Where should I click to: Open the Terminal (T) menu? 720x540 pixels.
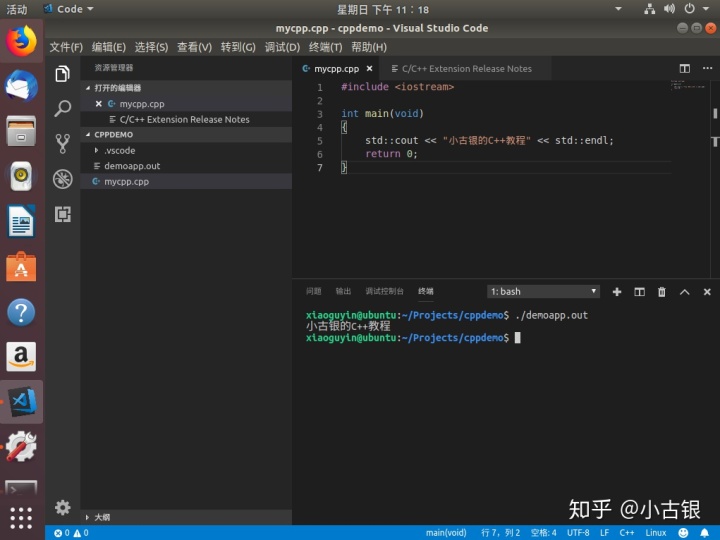[x=326, y=47]
